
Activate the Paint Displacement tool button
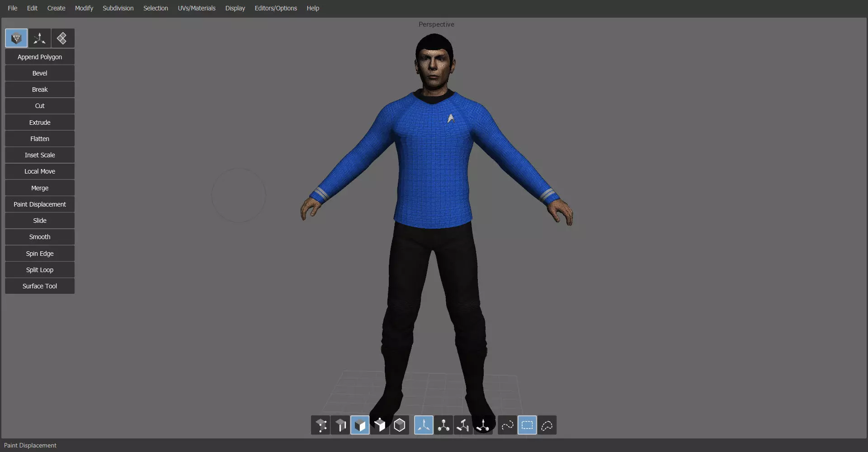[40, 204]
